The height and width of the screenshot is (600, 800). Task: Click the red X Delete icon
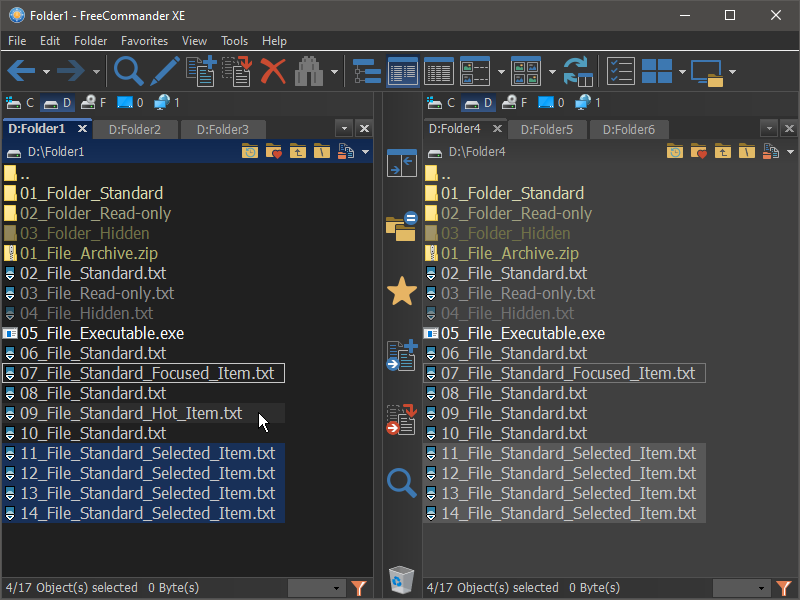pyautogui.click(x=273, y=71)
